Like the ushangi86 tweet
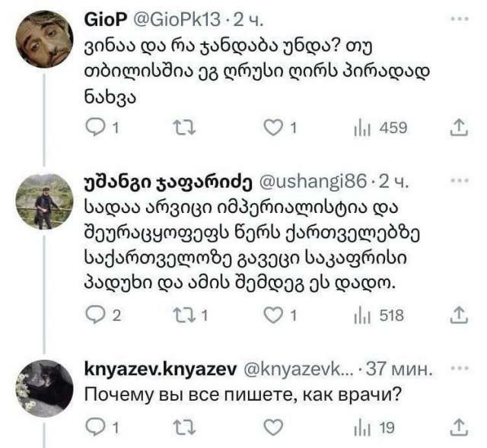 (272, 314)
